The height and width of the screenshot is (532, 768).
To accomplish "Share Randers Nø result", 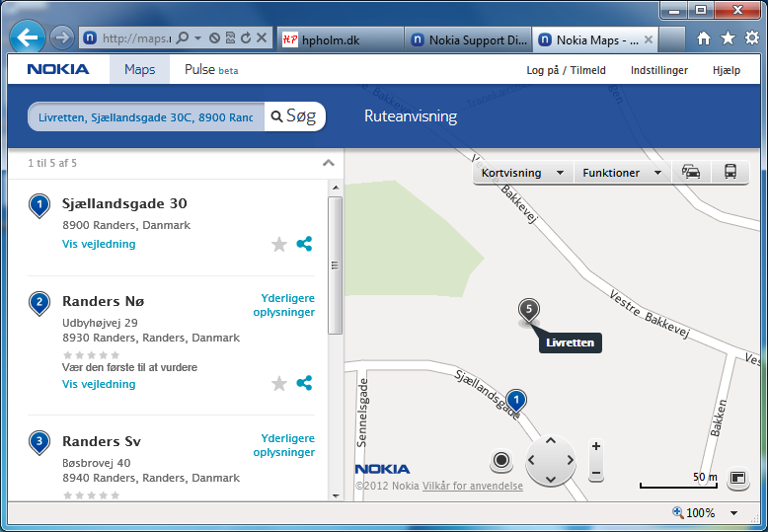I will click(x=304, y=383).
